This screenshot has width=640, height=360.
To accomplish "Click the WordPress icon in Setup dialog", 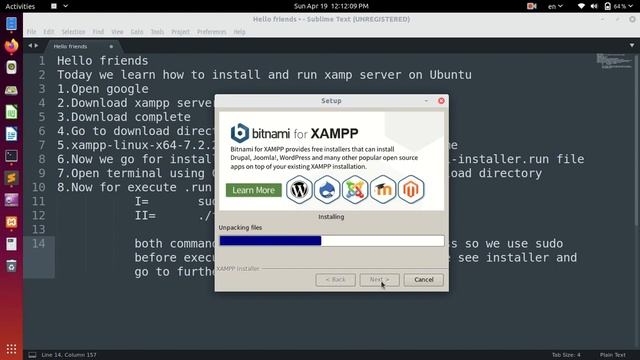I will [299, 189].
